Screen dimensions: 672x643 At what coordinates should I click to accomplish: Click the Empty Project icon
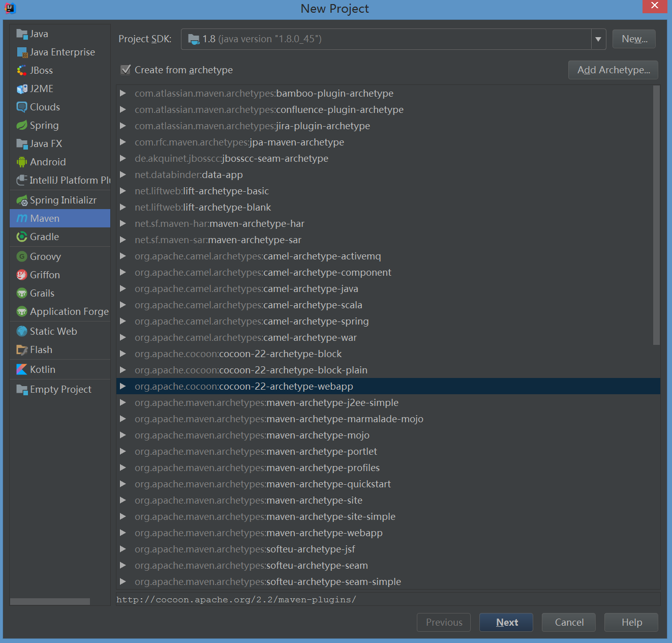click(x=22, y=390)
